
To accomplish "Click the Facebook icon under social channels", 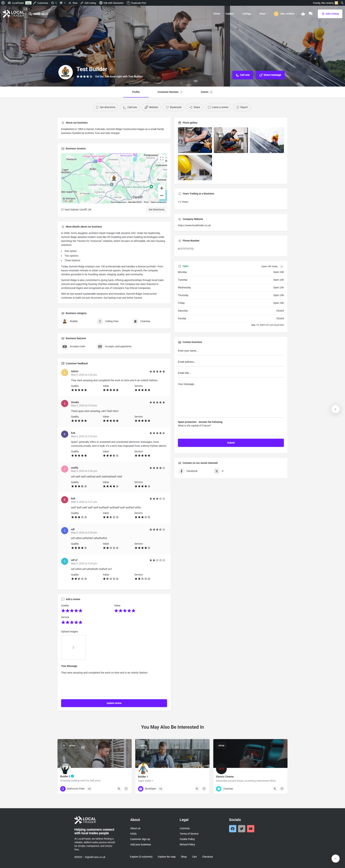I will coord(181,471).
